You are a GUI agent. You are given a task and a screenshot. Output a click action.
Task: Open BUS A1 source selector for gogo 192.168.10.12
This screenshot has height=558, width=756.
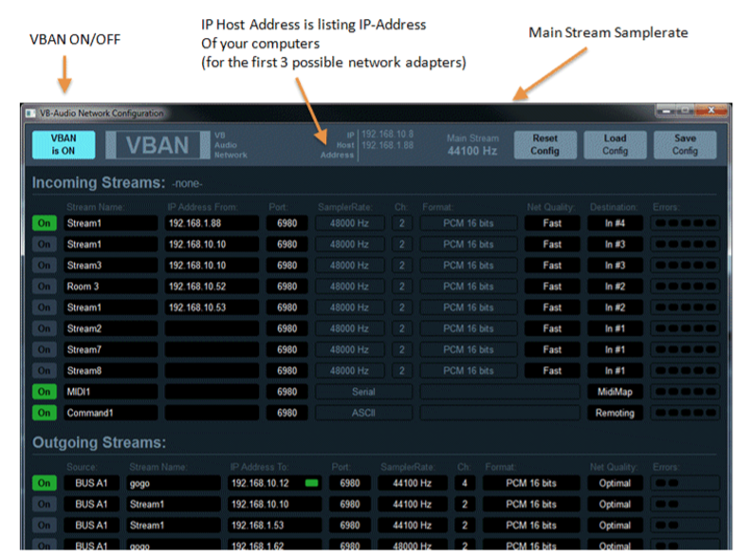pos(91,483)
